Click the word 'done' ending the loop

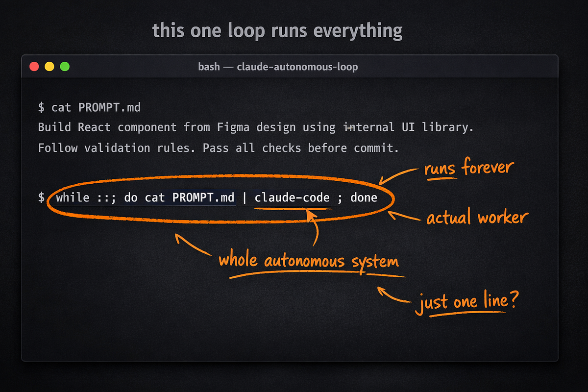pyautogui.click(x=364, y=198)
